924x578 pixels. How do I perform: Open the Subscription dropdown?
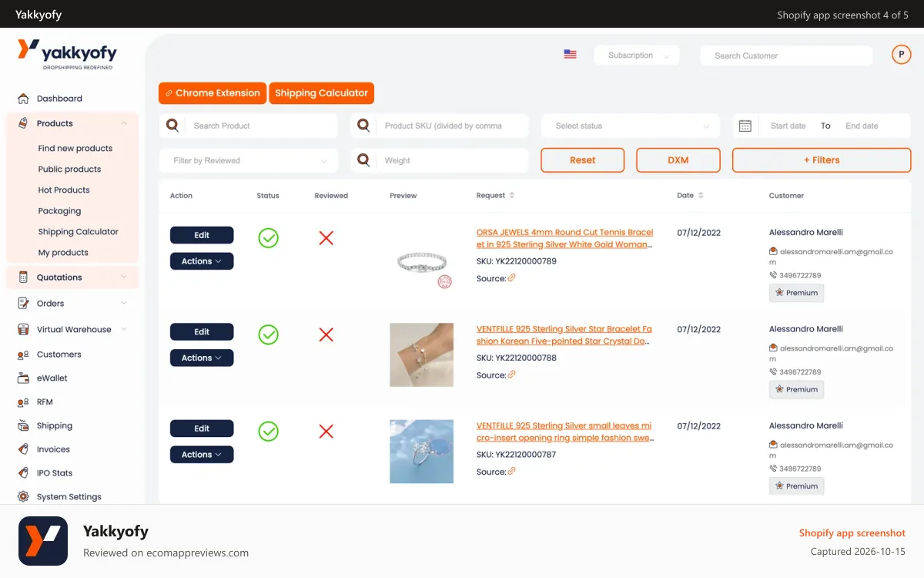(x=637, y=55)
